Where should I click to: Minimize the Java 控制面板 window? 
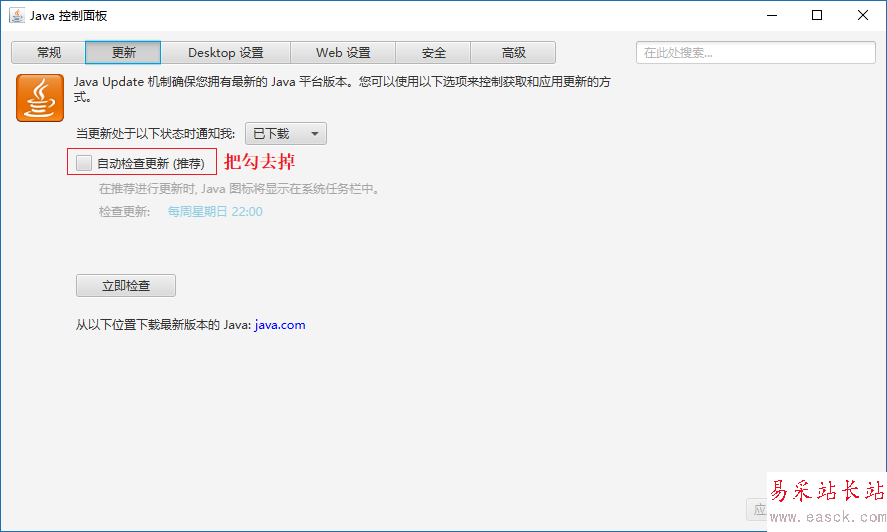772,15
